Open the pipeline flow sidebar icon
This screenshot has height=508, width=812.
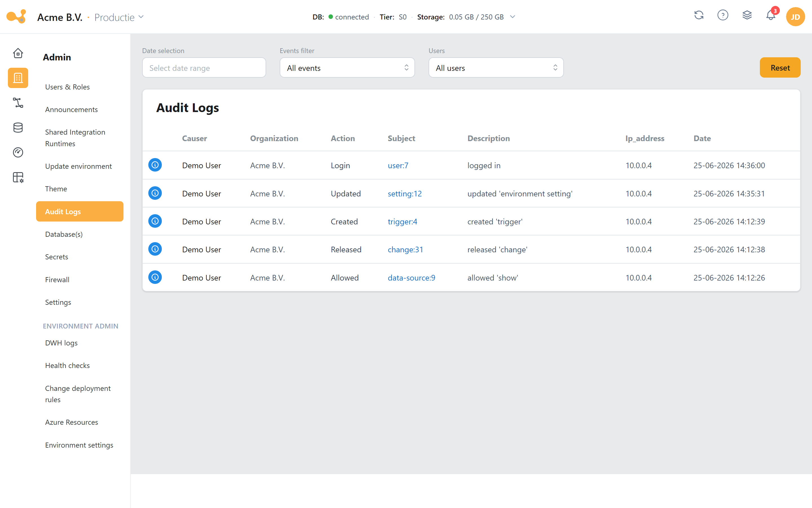point(18,103)
